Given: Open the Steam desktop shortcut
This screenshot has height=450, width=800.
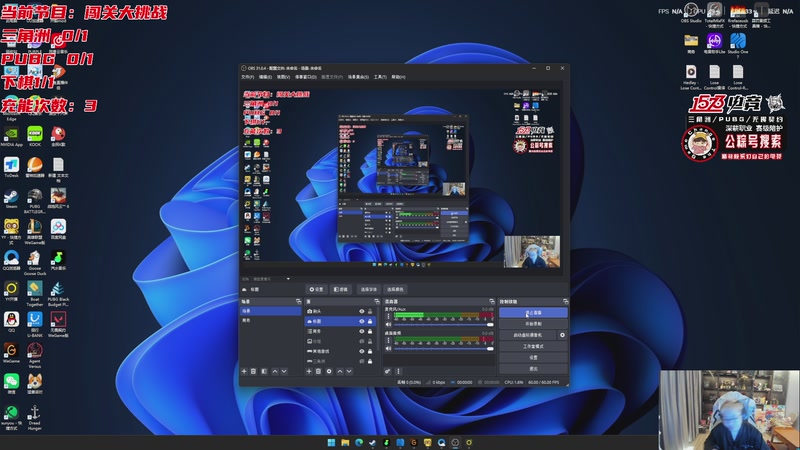Looking at the screenshot, I should point(11,198).
